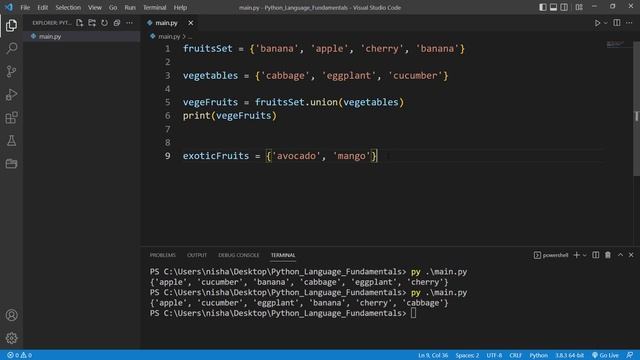Image resolution: width=640 pixels, height=360 pixels.
Task: Click Python language mode in status bar
Action: (538, 355)
